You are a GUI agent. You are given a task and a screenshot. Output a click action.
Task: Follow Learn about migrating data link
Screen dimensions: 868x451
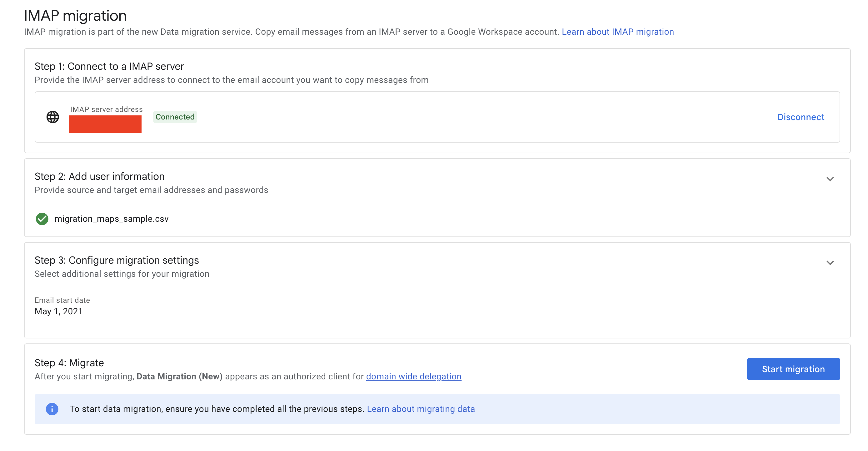coord(421,409)
